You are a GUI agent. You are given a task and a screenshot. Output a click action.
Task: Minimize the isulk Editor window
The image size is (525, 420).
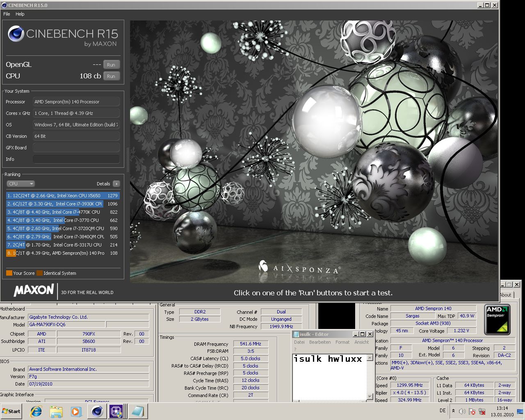[356, 334]
